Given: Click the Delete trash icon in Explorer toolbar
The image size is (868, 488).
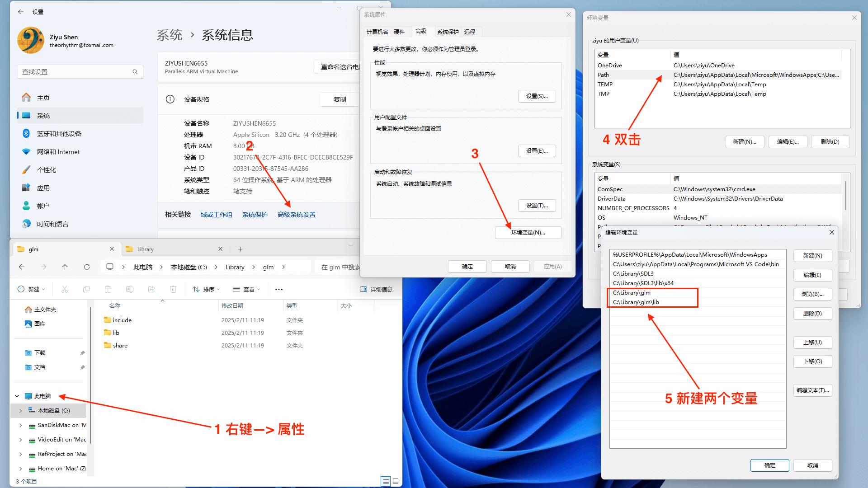Looking at the screenshot, I should tap(173, 289).
